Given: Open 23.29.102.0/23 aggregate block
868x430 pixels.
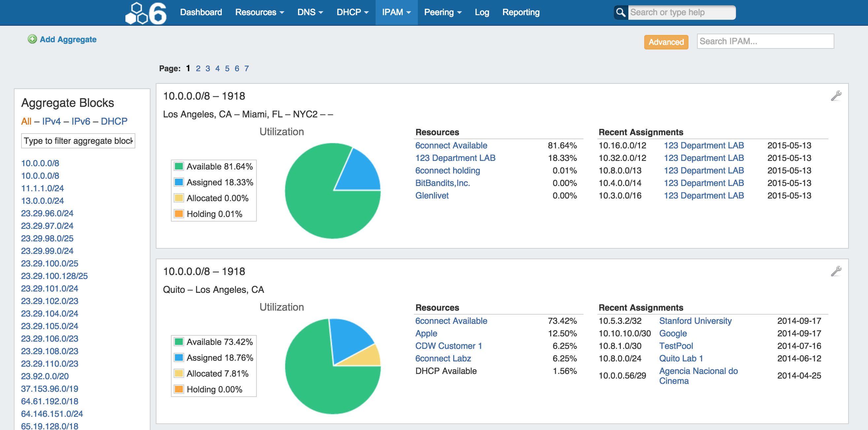Looking at the screenshot, I should coord(50,301).
